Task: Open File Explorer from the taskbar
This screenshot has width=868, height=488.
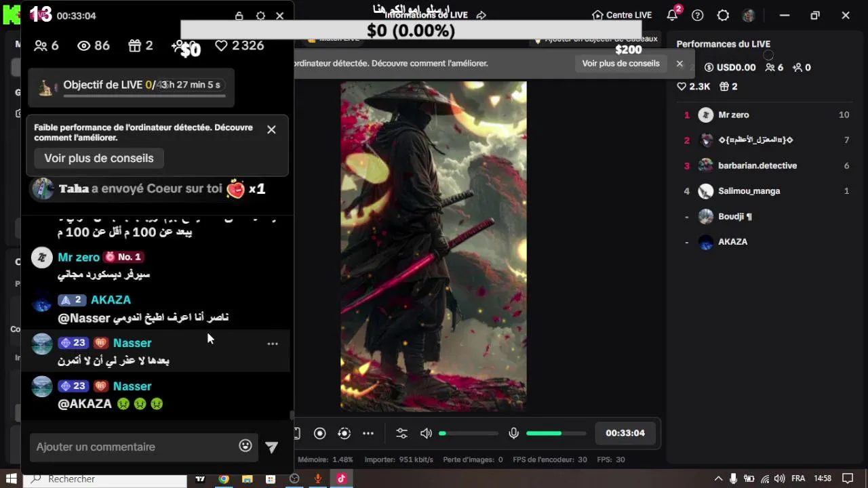Action: 248,479
